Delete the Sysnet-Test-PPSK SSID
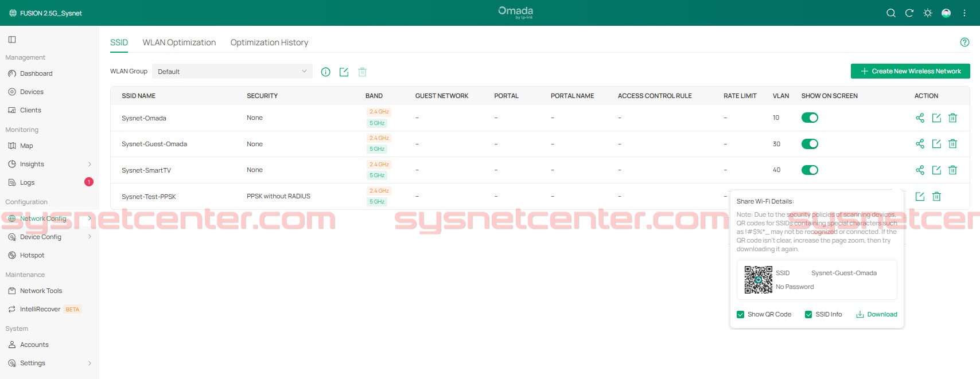Screen dimensions: 980x379 [x=936, y=197]
